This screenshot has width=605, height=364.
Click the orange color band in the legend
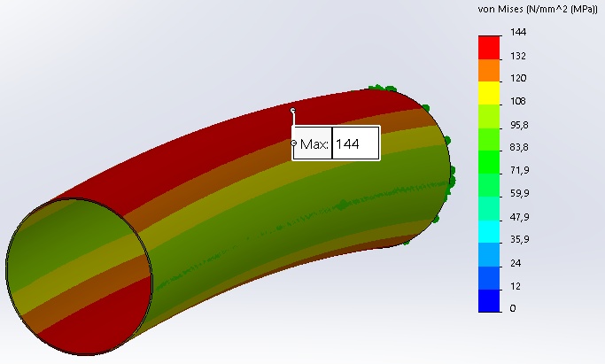pos(489,70)
